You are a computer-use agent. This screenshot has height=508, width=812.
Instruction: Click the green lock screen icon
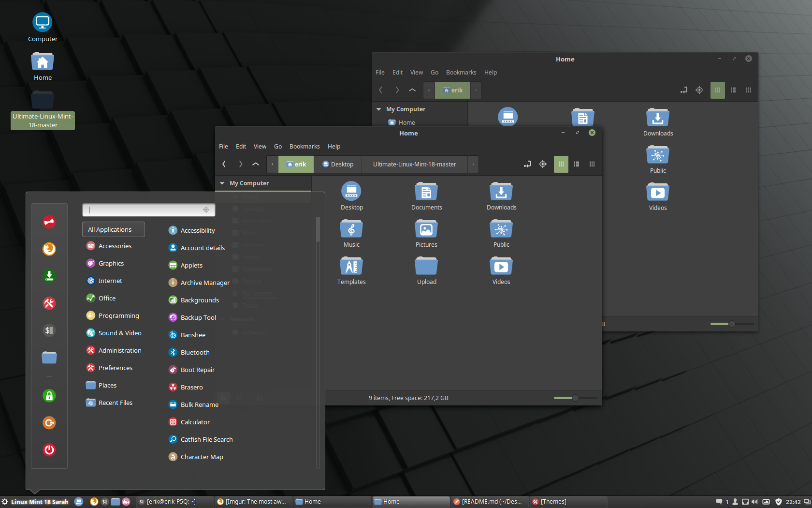tap(49, 396)
